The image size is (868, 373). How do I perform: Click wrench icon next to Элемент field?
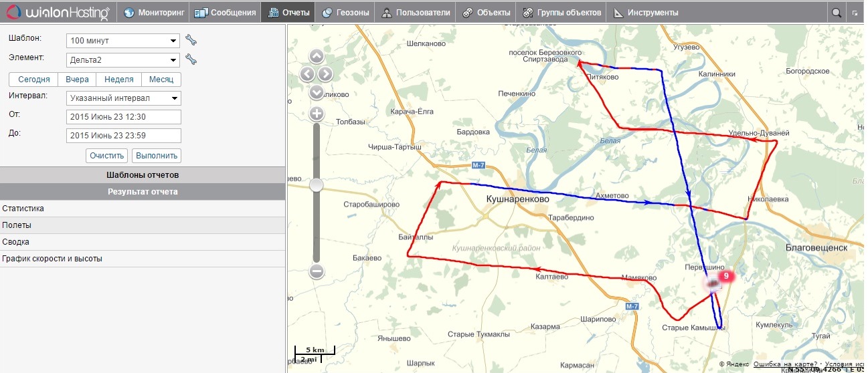coord(191,59)
